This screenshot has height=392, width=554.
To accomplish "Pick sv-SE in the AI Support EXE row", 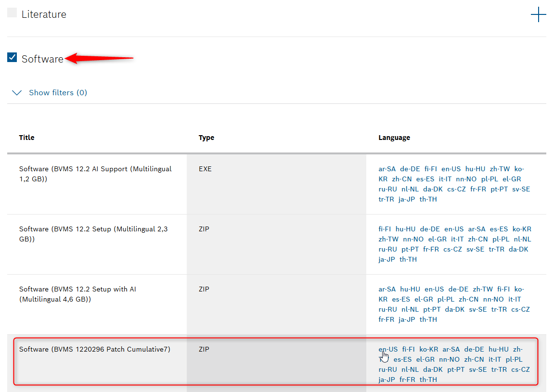I will pos(521,190).
